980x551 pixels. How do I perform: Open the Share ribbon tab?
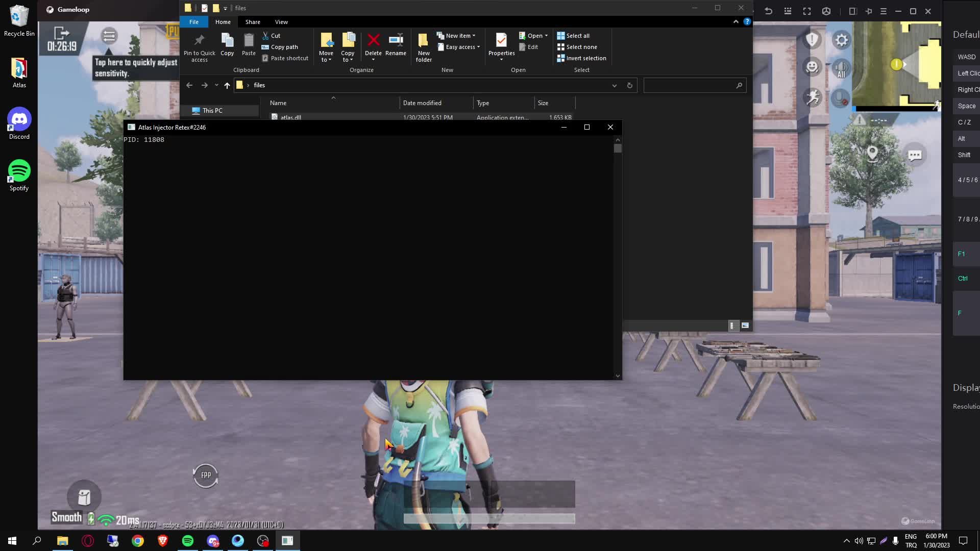click(x=253, y=22)
